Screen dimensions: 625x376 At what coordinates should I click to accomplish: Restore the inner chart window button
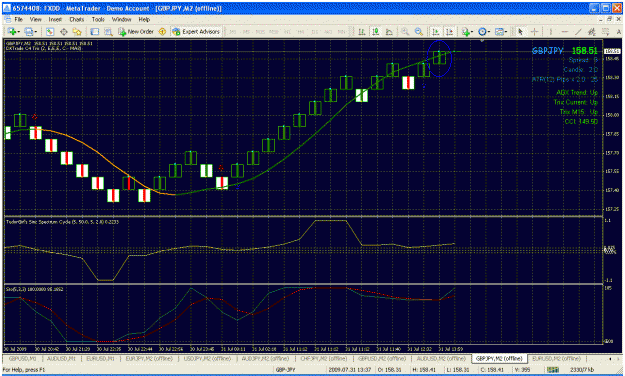pos(609,19)
